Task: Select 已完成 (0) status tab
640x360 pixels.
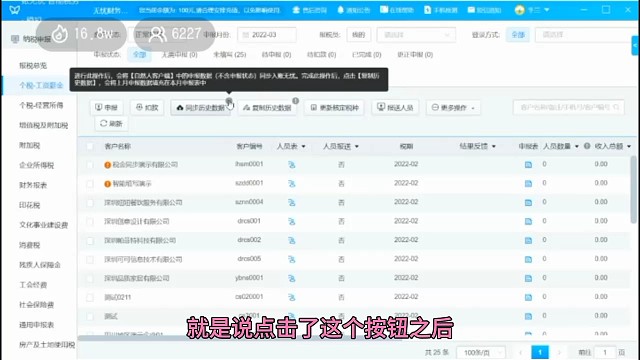Action: pos(367,55)
